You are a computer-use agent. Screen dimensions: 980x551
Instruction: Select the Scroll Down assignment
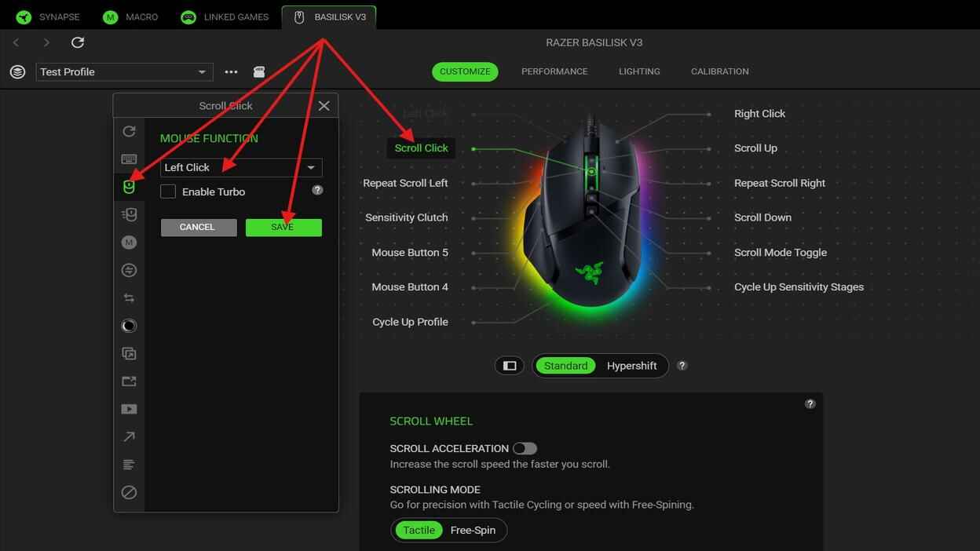click(762, 217)
